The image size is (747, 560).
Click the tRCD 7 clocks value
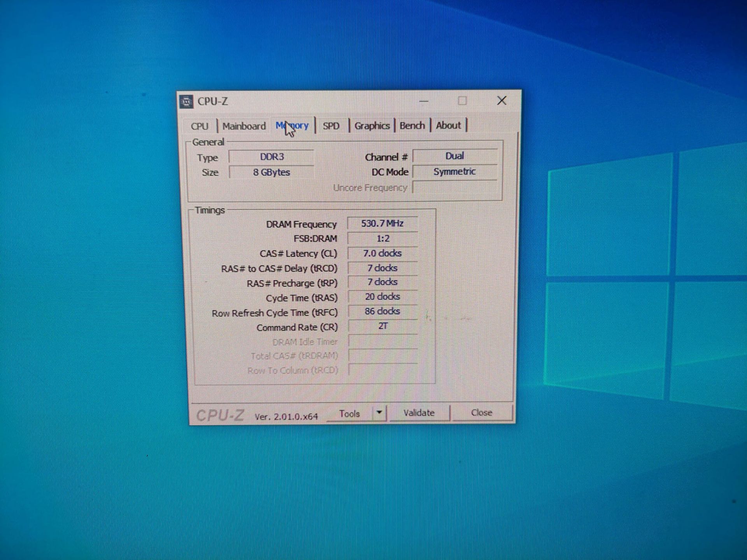coord(383,268)
